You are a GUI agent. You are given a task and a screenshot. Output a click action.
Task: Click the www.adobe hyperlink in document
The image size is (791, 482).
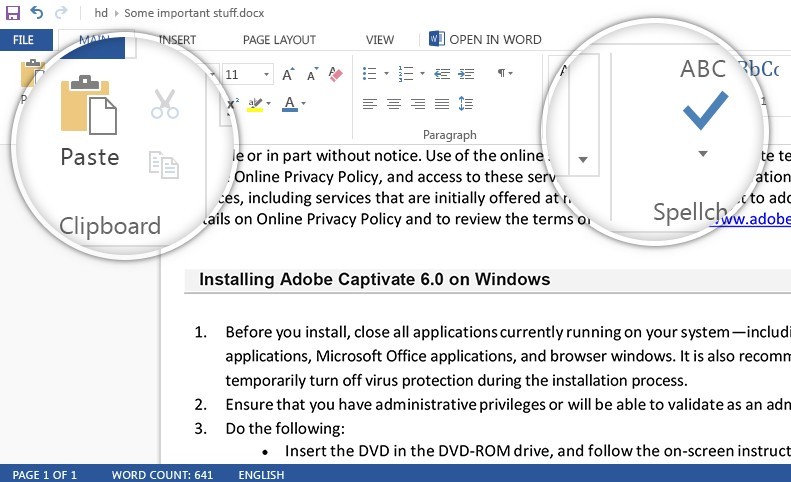[x=750, y=219]
